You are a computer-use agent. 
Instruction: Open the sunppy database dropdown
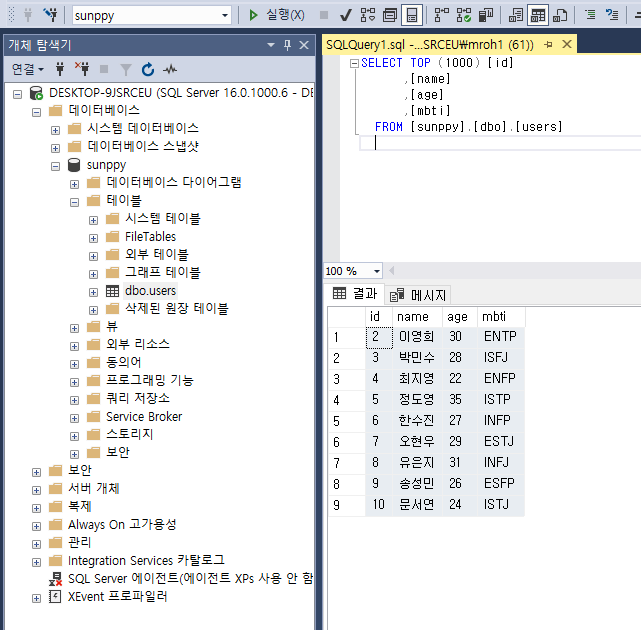click(x=225, y=16)
